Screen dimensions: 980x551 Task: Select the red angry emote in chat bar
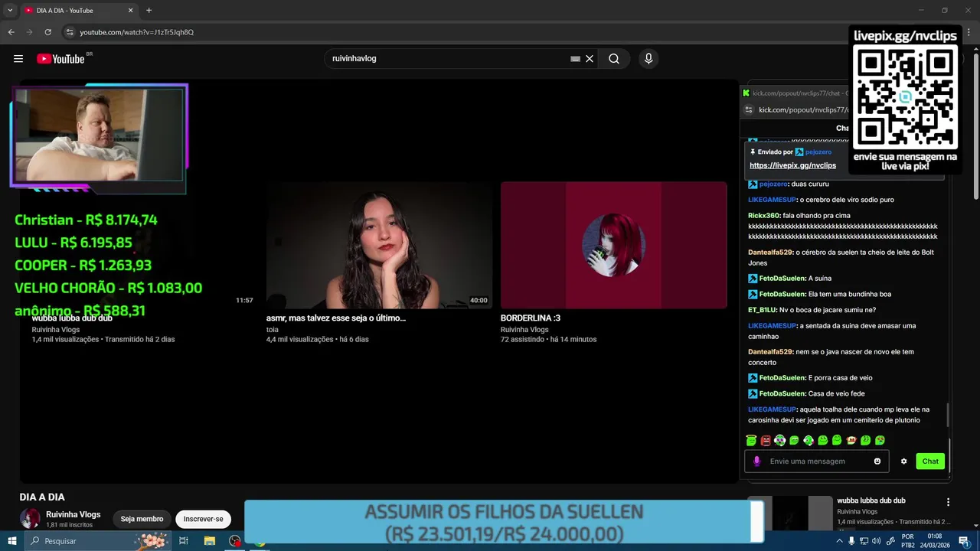click(766, 440)
